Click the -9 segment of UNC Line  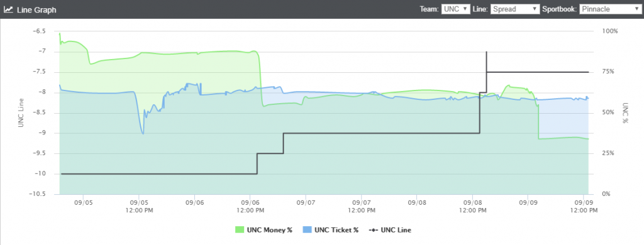[381, 133]
